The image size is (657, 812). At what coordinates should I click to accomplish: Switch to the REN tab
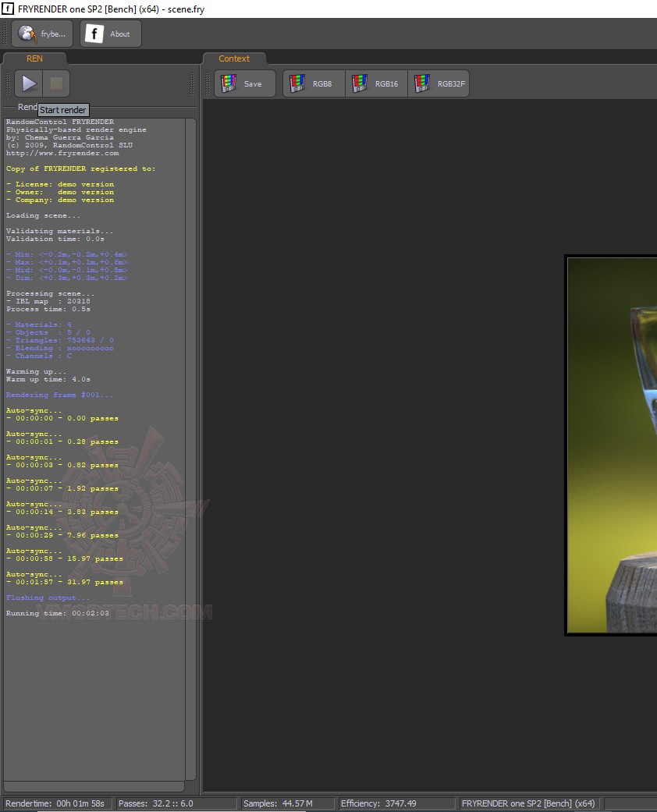(34, 59)
